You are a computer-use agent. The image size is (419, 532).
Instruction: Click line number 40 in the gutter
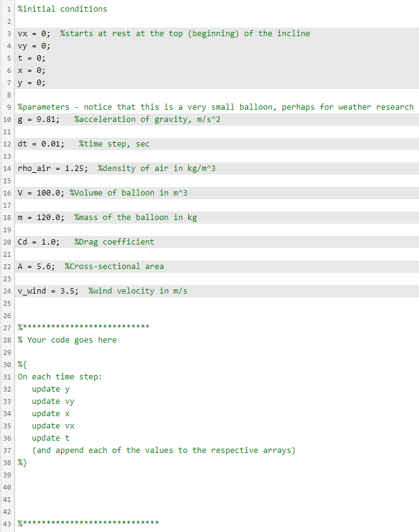point(7,487)
